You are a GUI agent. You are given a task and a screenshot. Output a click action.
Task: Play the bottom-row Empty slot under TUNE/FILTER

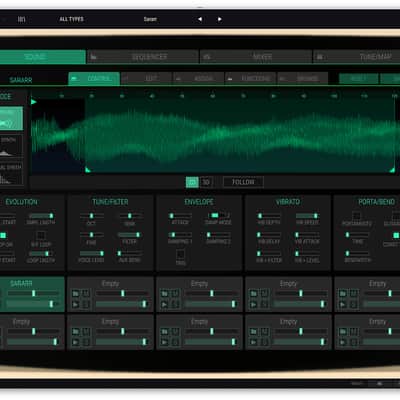76,342
